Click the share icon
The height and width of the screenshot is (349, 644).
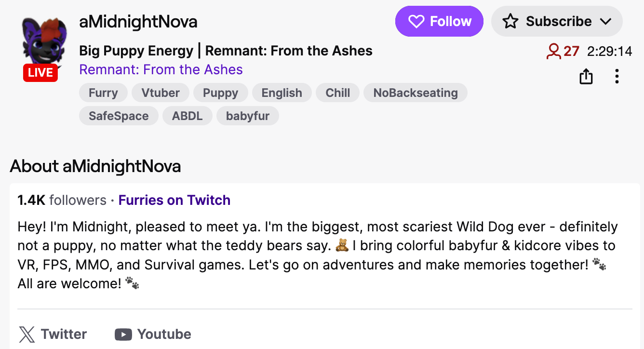click(x=586, y=76)
